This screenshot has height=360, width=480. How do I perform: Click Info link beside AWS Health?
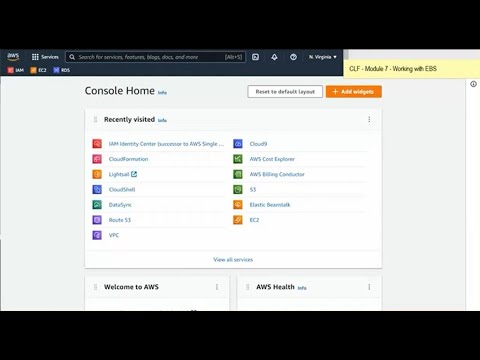pos(302,288)
